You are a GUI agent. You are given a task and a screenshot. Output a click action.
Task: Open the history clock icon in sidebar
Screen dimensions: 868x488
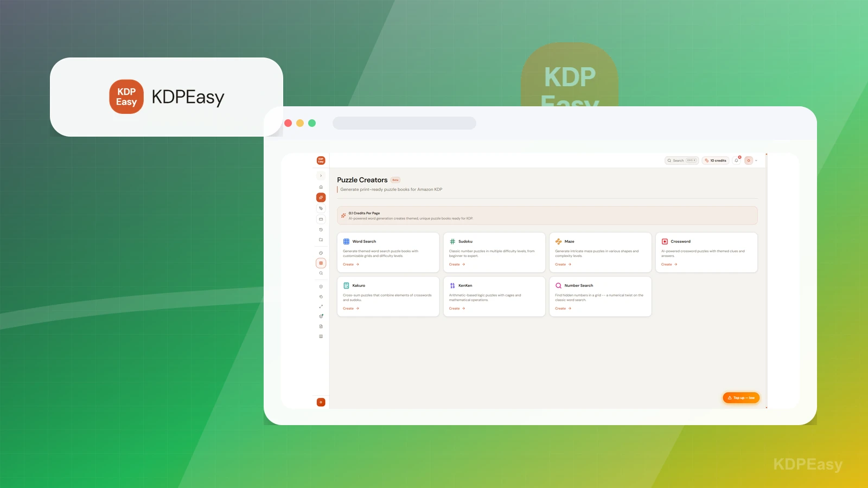coord(321,230)
